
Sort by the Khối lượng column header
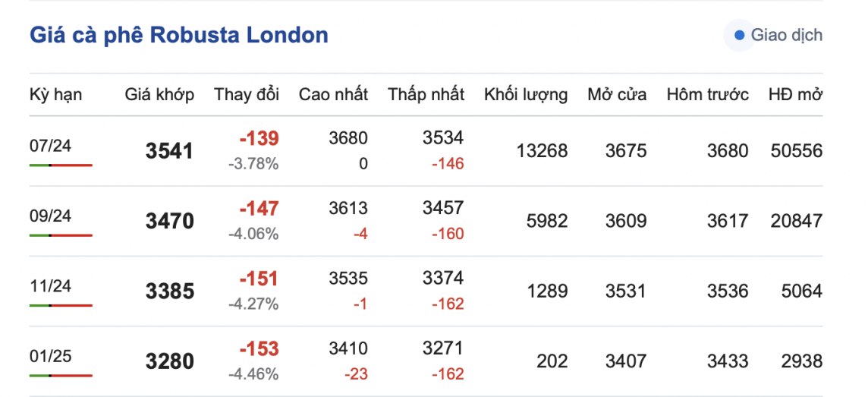(525, 95)
